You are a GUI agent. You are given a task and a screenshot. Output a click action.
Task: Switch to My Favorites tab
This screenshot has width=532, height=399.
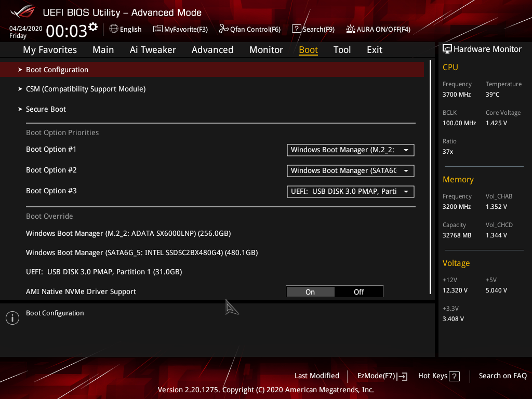50,50
